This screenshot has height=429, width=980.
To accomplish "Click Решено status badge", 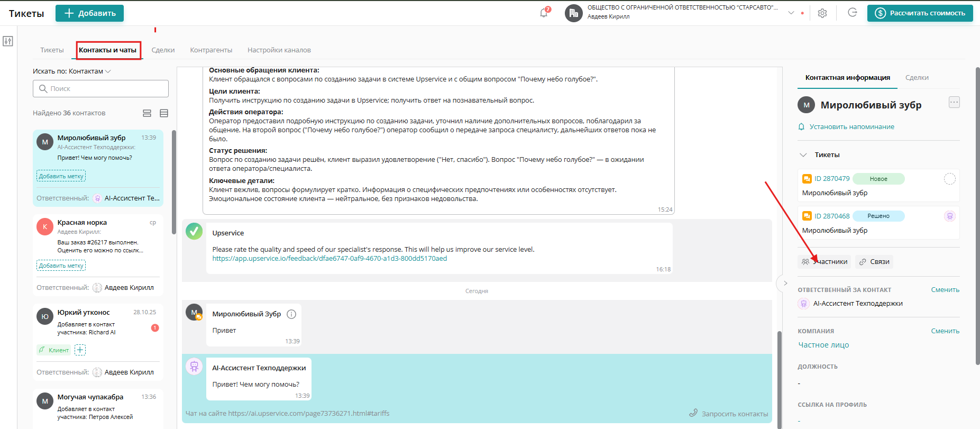I will (878, 216).
